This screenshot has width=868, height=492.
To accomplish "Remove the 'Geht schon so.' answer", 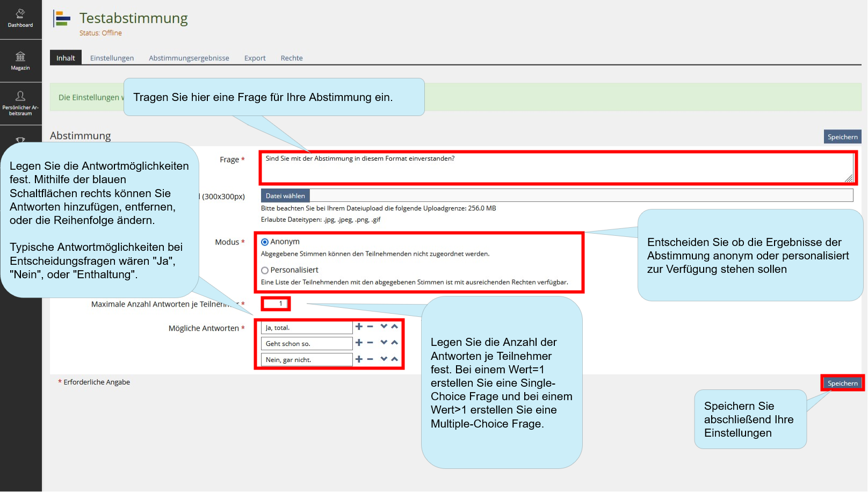I will (370, 343).
